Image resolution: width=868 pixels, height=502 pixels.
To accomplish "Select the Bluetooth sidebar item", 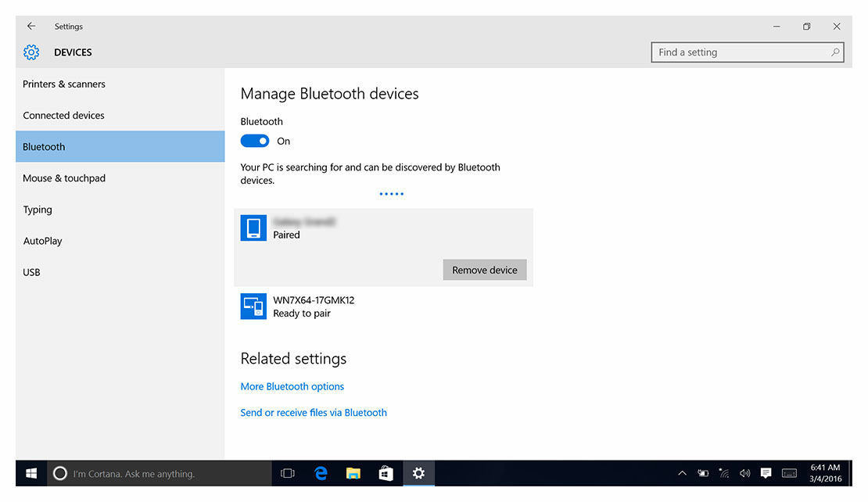I will [120, 147].
